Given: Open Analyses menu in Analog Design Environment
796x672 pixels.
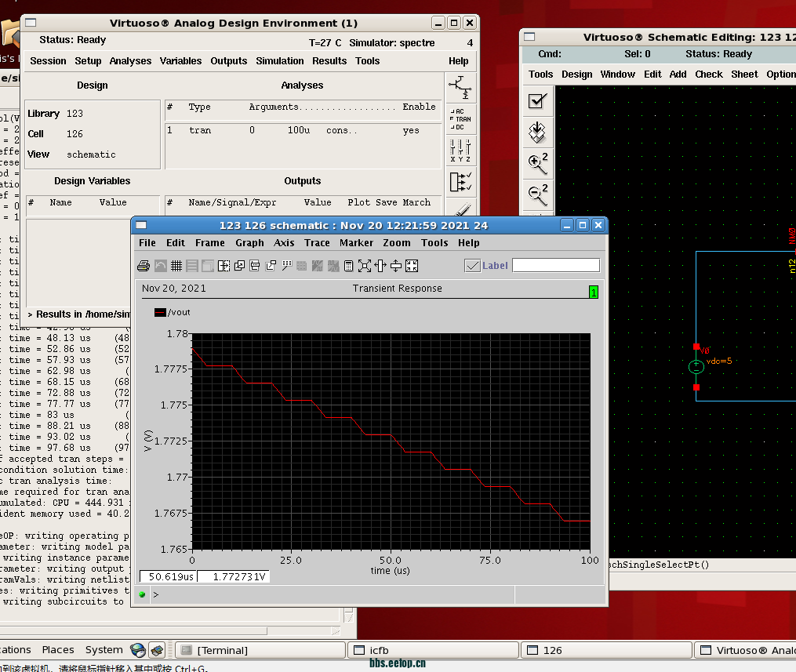Looking at the screenshot, I should (x=130, y=61).
